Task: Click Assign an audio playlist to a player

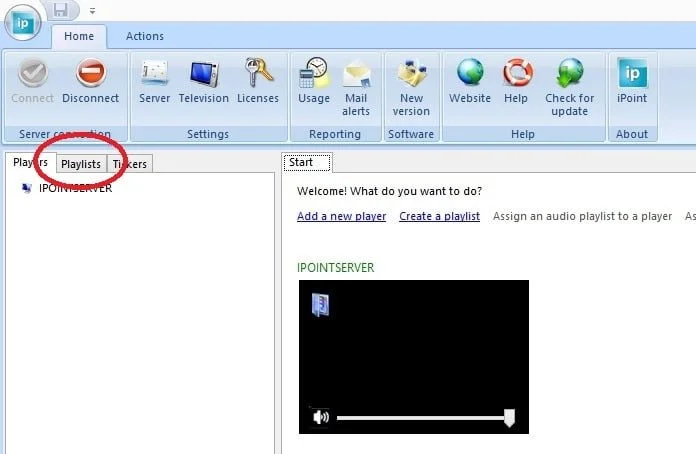Action: (582, 216)
